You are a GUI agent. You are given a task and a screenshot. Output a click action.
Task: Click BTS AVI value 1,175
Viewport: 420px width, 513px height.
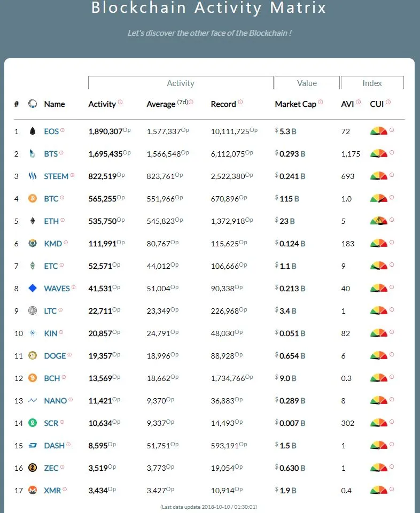[351, 154]
